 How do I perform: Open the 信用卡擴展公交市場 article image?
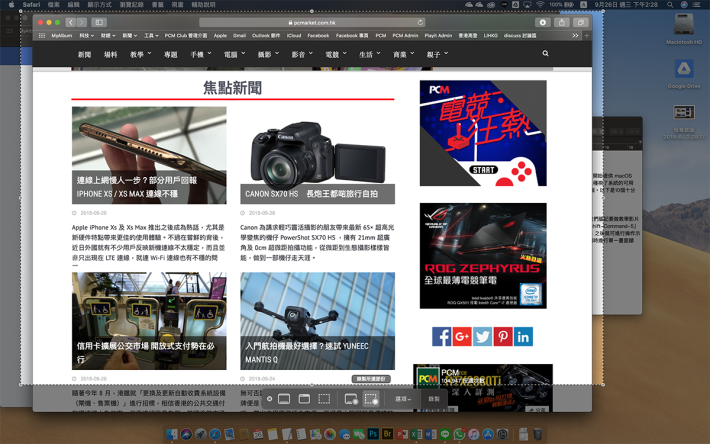coord(149,321)
